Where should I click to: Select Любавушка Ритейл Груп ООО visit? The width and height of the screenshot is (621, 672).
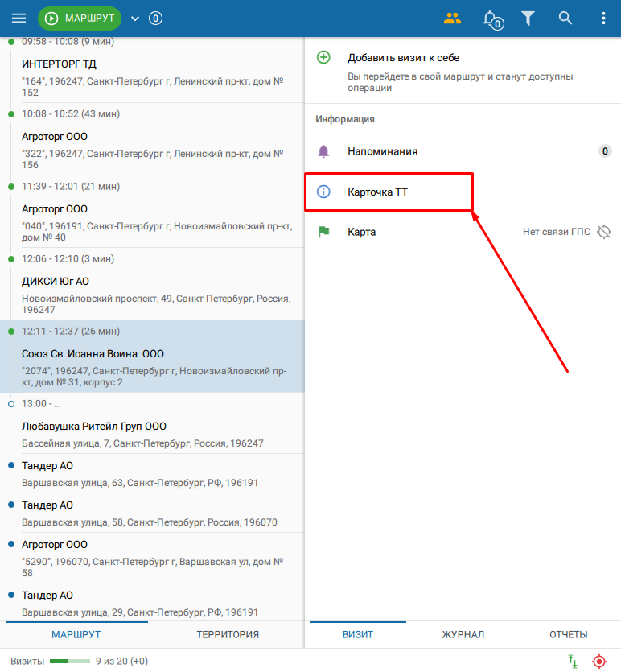pos(152,423)
